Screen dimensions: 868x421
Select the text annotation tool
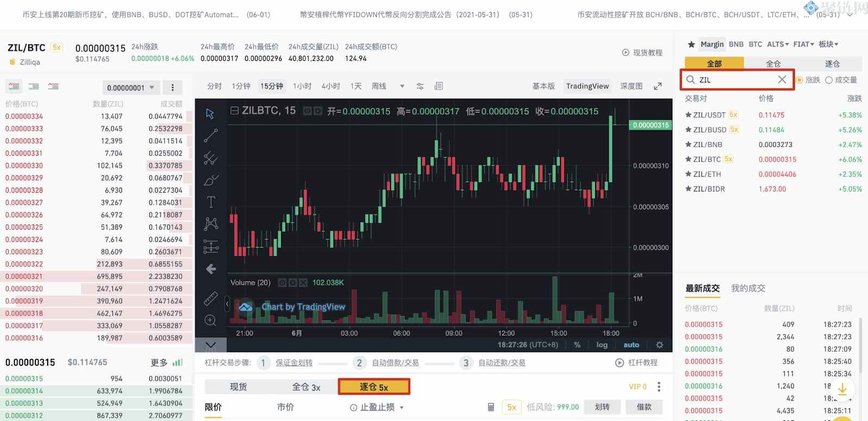[x=211, y=202]
